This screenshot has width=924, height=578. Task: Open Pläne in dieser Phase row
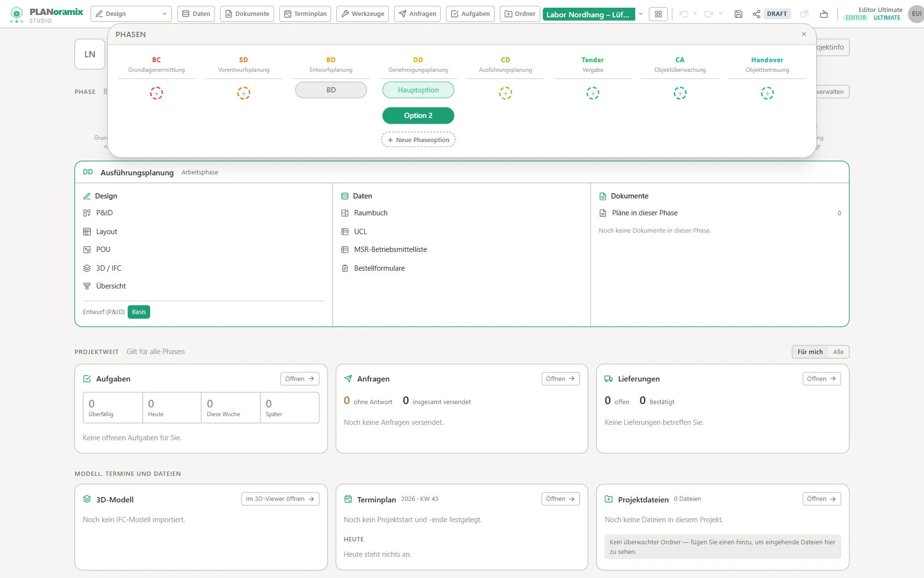tap(720, 213)
